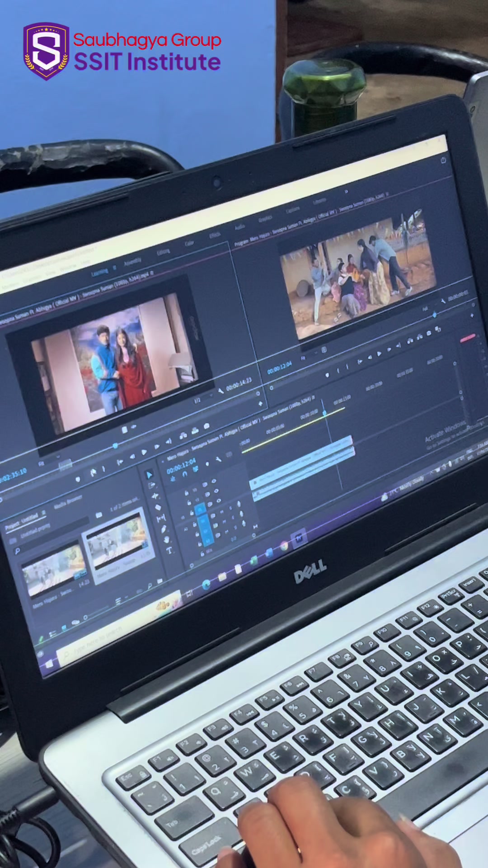The image size is (488, 868).
Task: Switch to the Hand tool
Action: coord(167,540)
